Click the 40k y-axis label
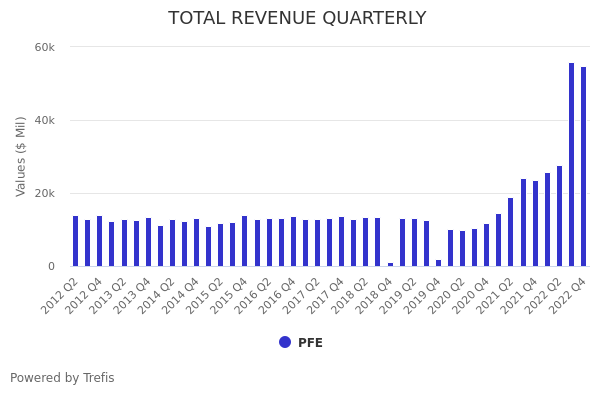Viewport: 600px width, 400px height. pyautogui.click(x=45, y=120)
